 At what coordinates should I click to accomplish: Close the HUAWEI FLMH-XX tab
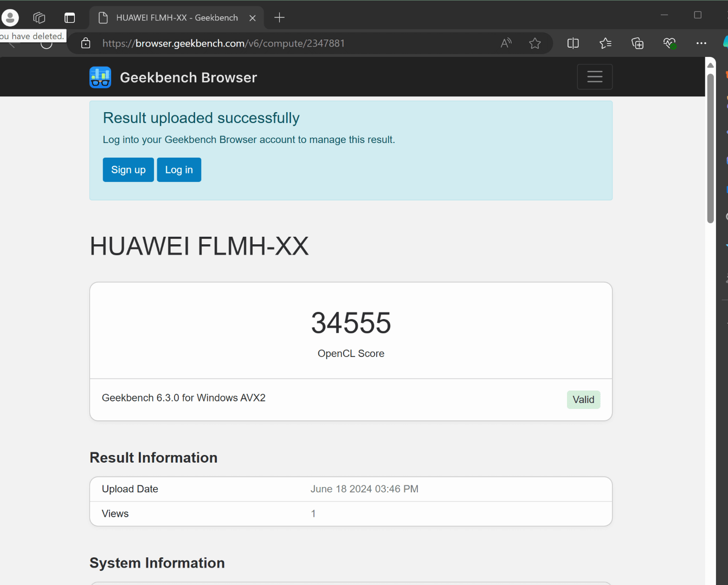pos(253,18)
